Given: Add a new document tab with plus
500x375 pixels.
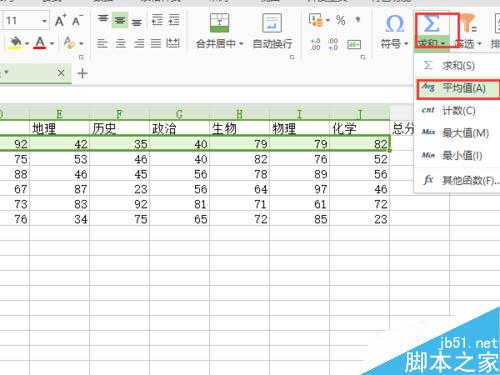Looking at the screenshot, I should [x=82, y=73].
